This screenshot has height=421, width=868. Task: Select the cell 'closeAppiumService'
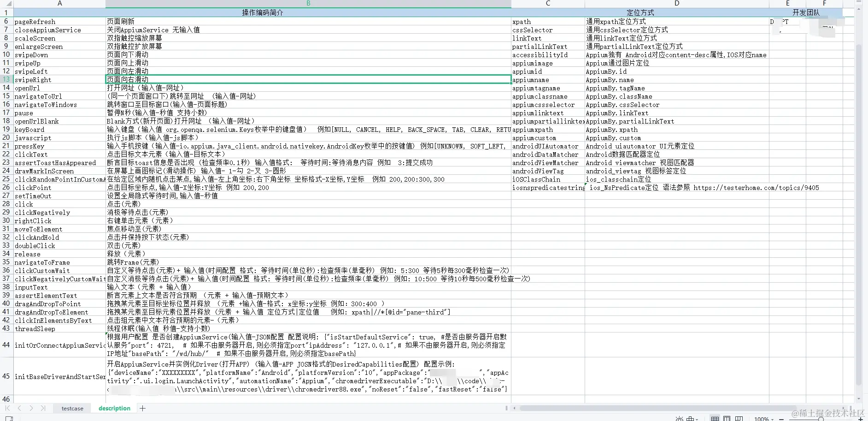tap(59, 30)
